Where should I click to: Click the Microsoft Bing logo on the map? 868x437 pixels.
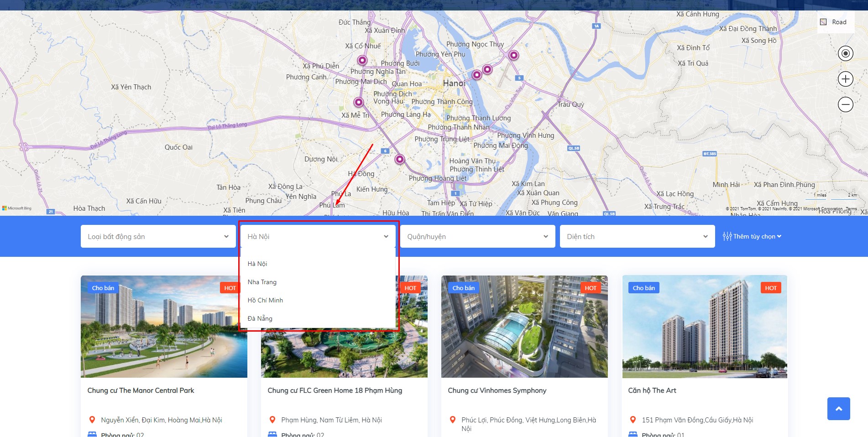click(17, 208)
